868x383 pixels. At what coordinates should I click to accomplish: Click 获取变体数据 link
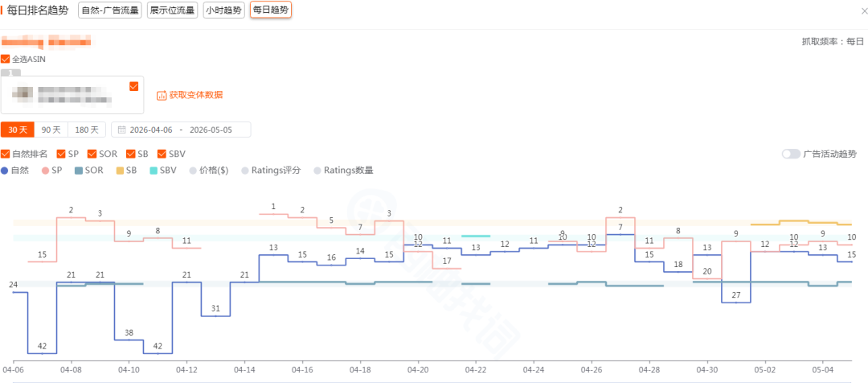click(x=196, y=95)
